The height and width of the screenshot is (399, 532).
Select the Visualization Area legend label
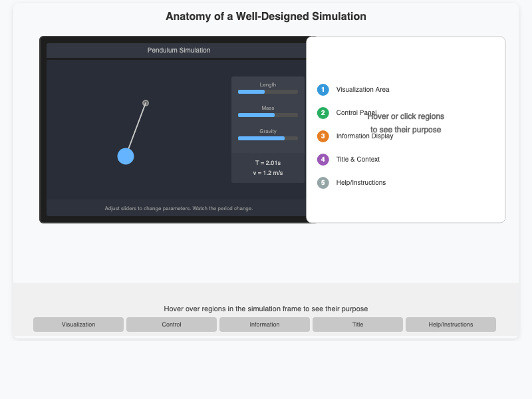coord(362,90)
